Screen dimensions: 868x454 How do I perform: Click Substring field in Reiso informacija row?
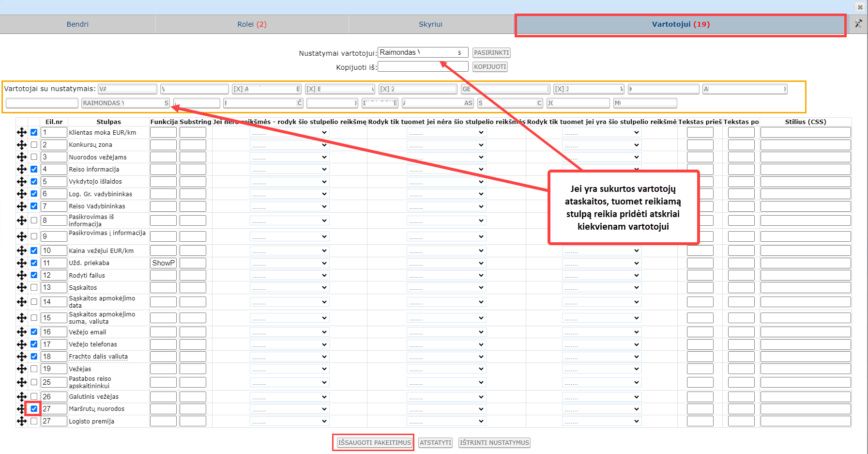click(x=193, y=169)
